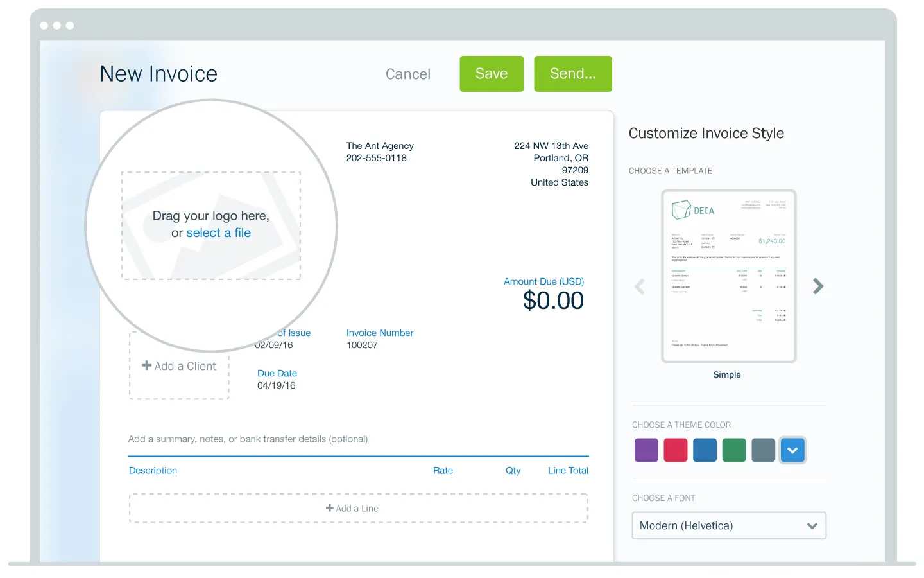The width and height of the screenshot is (924, 578).
Task: Cancel the new invoice
Action: point(407,74)
